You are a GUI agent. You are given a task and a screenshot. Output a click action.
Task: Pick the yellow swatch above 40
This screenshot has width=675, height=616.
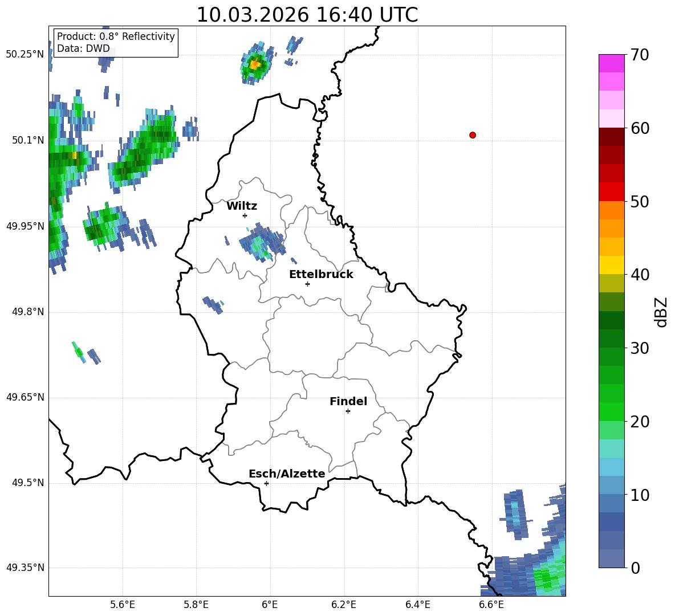(x=611, y=265)
